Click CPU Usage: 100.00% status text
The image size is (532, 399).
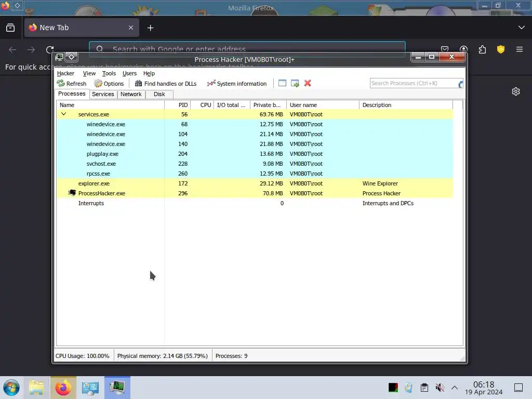tap(83, 356)
